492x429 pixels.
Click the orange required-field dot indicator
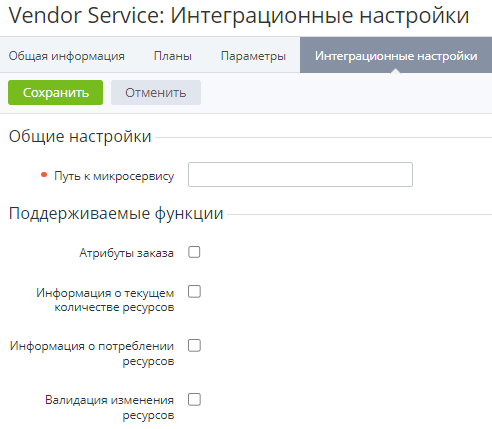tap(44, 174)
